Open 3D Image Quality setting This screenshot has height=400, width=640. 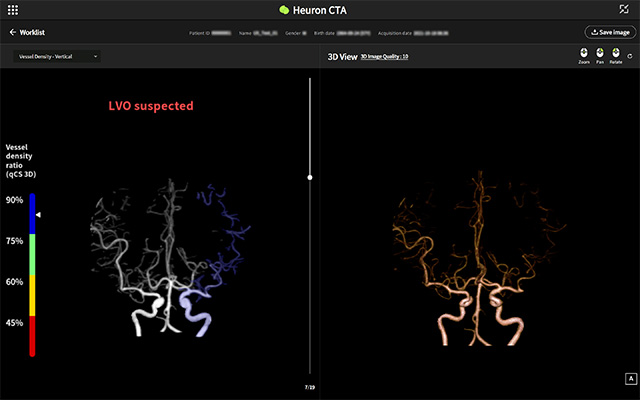[384, 57]
